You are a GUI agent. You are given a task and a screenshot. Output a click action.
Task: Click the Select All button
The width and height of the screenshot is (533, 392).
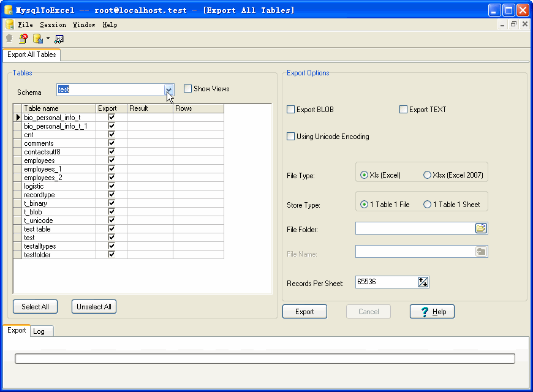coord(35,307)
